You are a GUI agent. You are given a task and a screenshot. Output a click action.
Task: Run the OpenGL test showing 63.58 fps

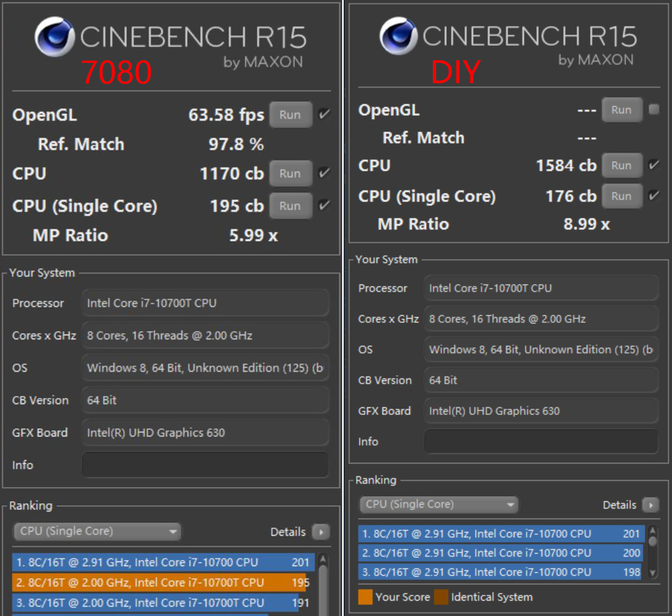pyautogui.click(x=290, y=115)
